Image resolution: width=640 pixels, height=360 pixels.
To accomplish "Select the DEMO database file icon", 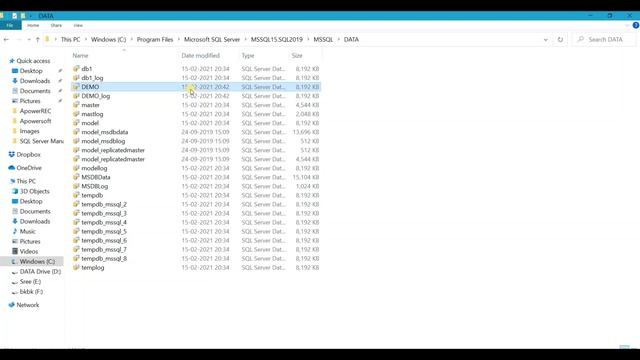I will 76,87.
